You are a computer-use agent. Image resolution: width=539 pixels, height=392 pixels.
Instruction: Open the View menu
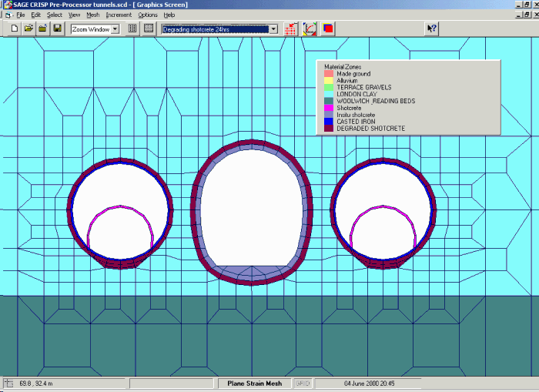pyautogui.click(x=74, y=15)
